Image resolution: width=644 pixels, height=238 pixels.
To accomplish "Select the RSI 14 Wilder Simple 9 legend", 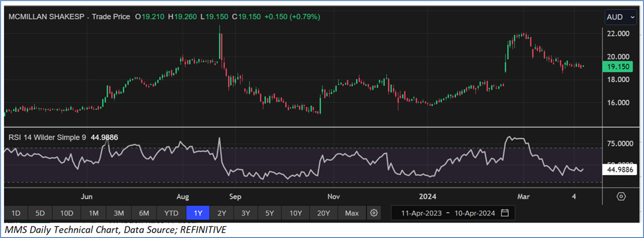I will point(47,138).
